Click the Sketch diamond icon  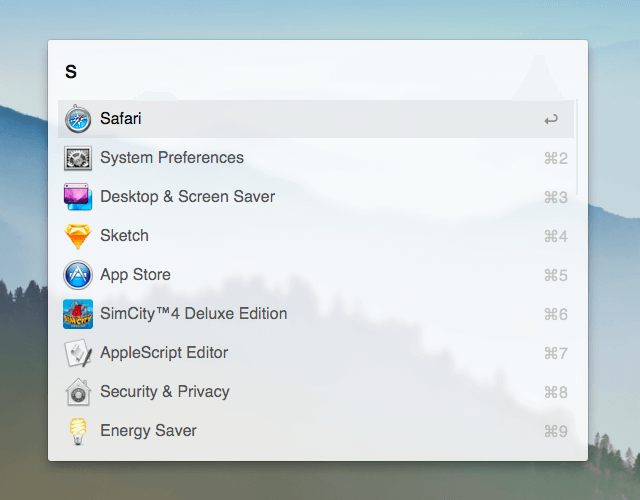tap(78, 236)
